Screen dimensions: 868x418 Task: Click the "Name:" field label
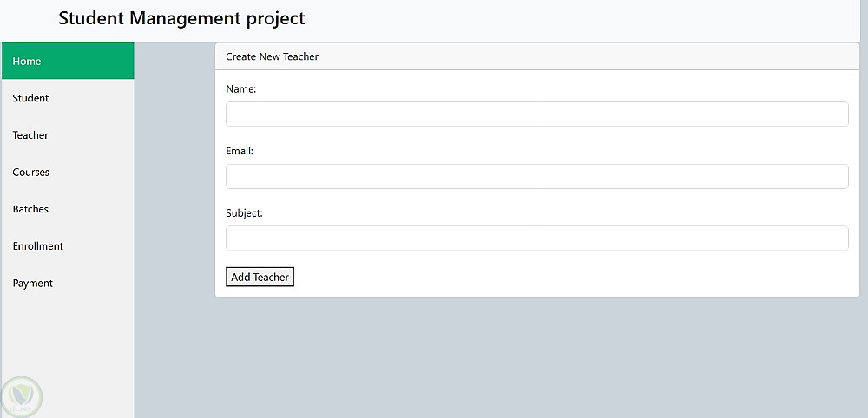point(241,89)
